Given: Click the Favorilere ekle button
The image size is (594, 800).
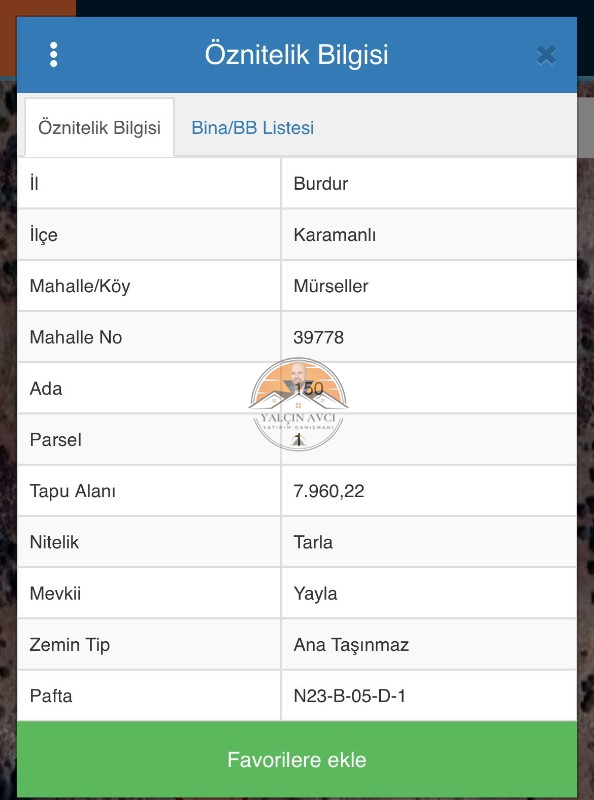Looking at the screenshot, I should [x=297, y=760].
